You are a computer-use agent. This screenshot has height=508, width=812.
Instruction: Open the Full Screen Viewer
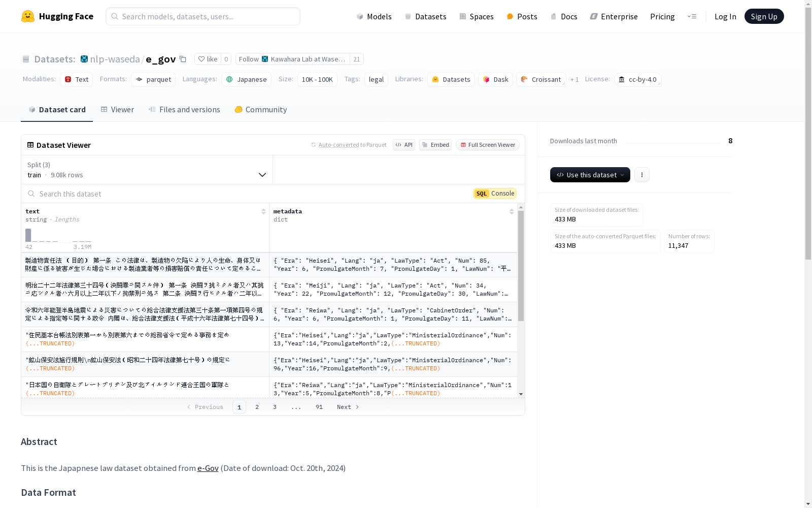click(488, 145)
